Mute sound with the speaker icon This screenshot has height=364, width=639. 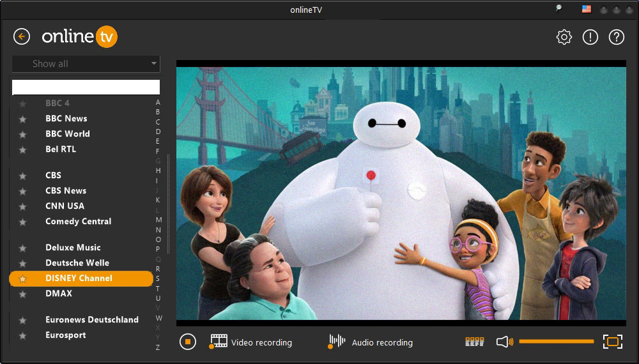click(504, 342)
